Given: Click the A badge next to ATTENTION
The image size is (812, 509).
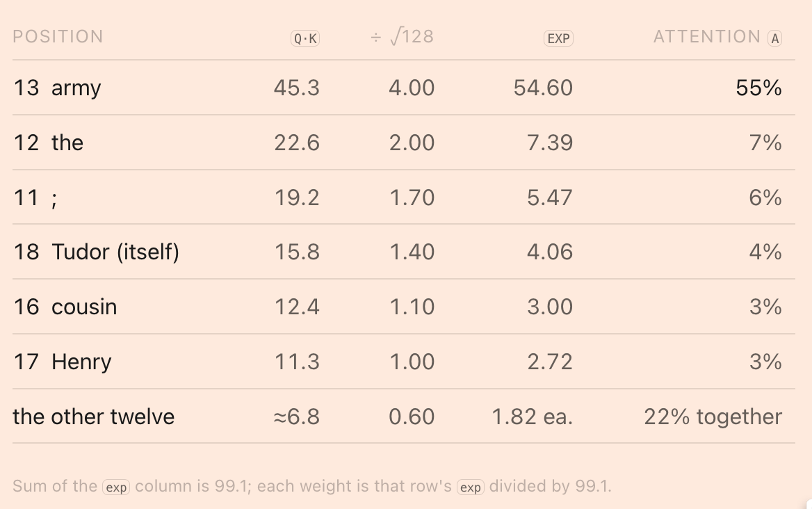Looking at the screenshot, I should 774,38.
